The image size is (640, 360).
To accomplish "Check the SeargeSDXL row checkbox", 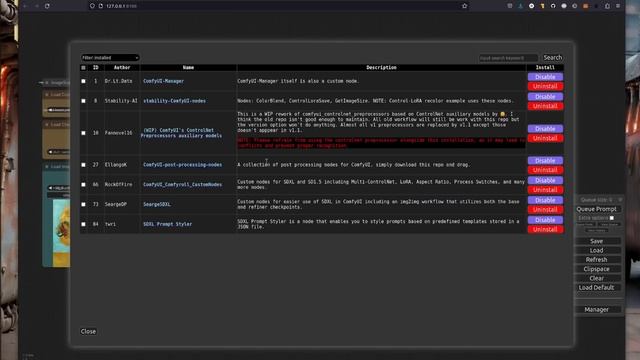I will (83, 204).
